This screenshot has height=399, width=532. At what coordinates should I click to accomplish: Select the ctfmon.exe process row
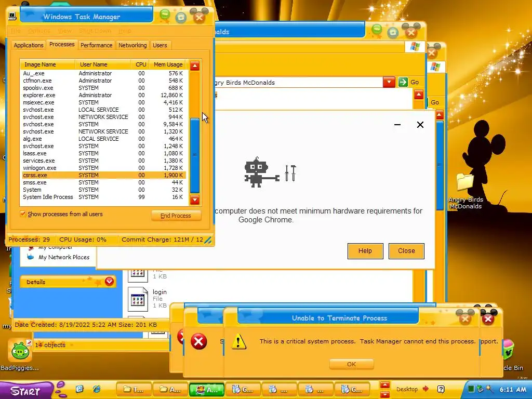coord(103,81)
